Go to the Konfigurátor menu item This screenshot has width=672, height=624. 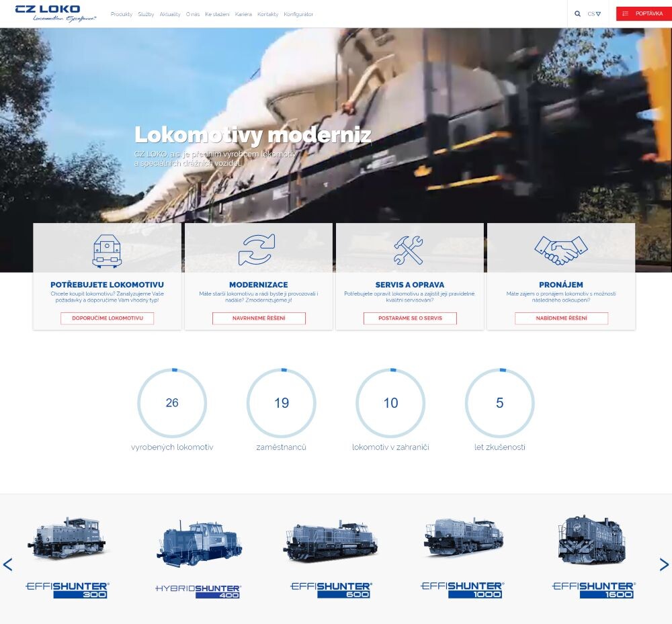(x=298, y=14)
